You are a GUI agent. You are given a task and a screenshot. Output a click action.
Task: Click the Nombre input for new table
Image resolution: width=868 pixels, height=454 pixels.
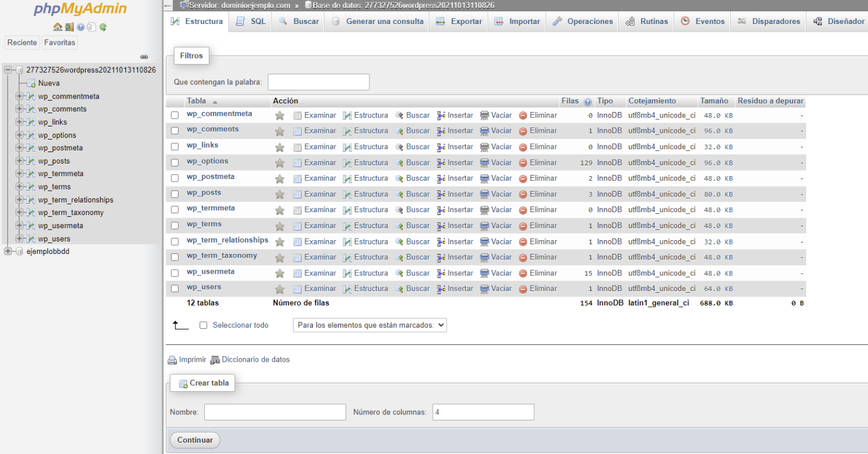click(275, 412)
